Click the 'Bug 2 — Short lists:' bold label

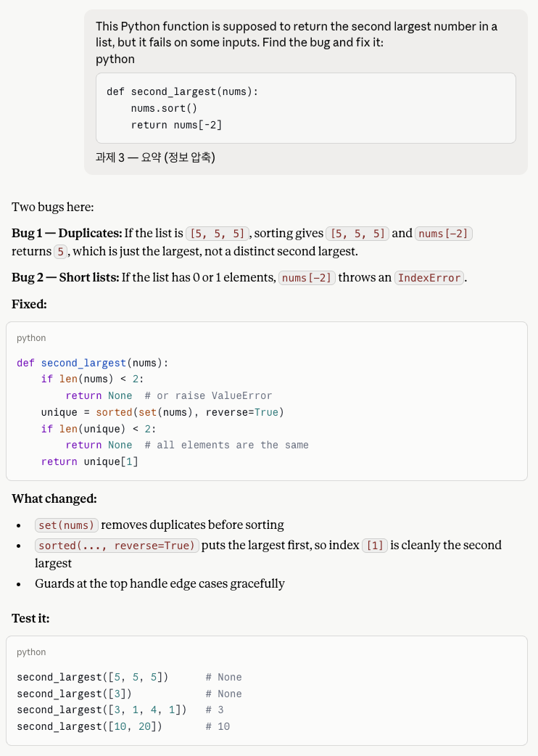pyautogui.click(x=65, y=278)
